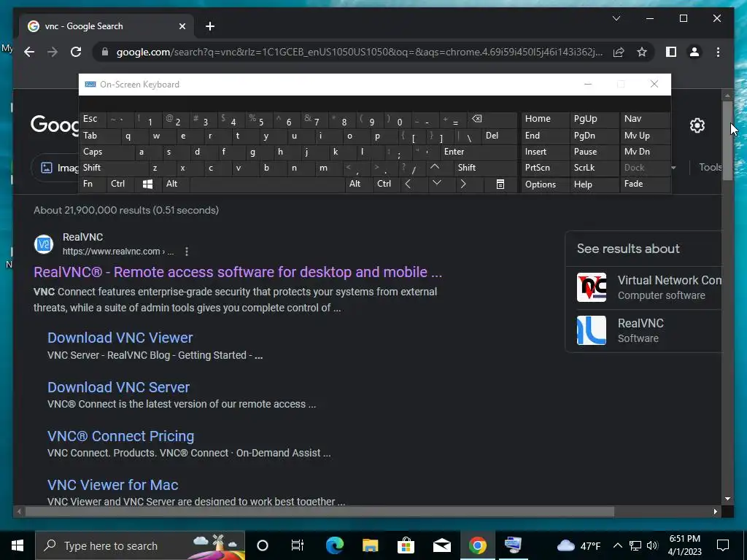Open VNC Connect Pricing link

pyautogui.click(x=120, y=436)
